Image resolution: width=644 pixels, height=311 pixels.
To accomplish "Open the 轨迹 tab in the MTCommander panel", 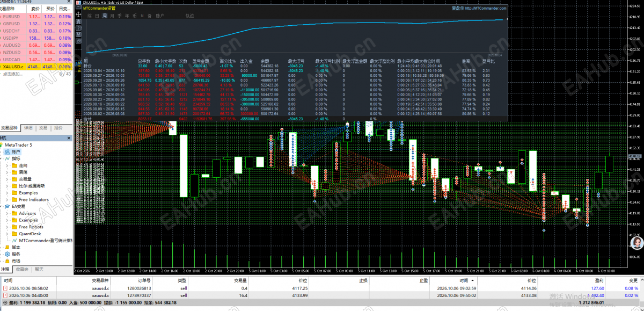I will tap(189, 16).
